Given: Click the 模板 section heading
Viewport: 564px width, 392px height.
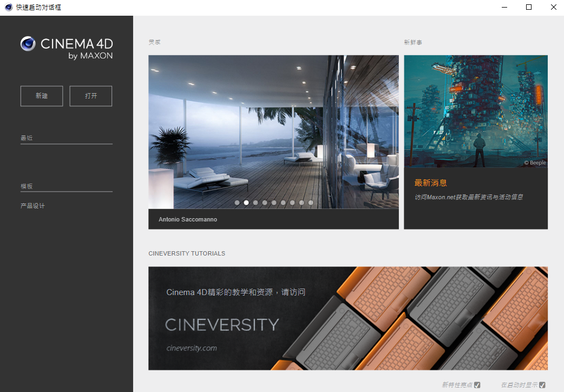Looking at the screenshot, I should pyautogui.click(x=27, y=186).
